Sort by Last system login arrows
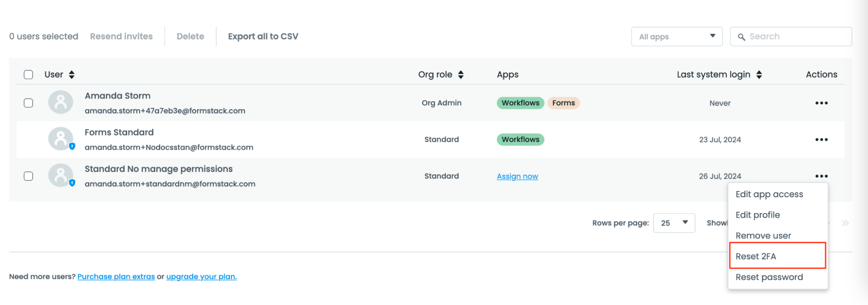This screenshot has height=305, width=868. coord(759,75)
